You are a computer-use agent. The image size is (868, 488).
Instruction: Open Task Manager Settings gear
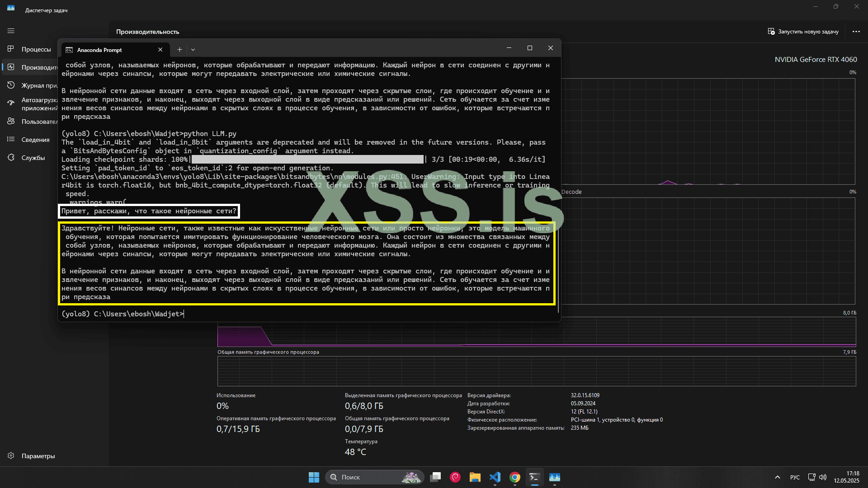point(11,455)
